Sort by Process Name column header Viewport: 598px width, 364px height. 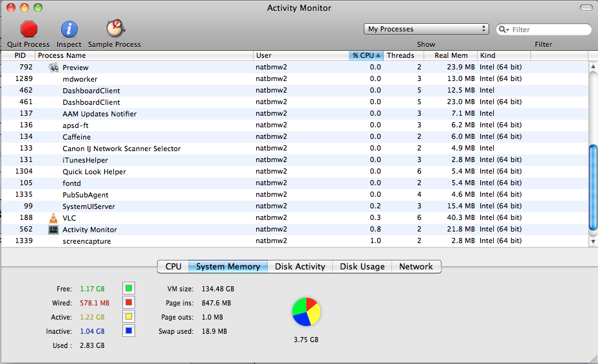pyautogui.click(x=144, y=55)
